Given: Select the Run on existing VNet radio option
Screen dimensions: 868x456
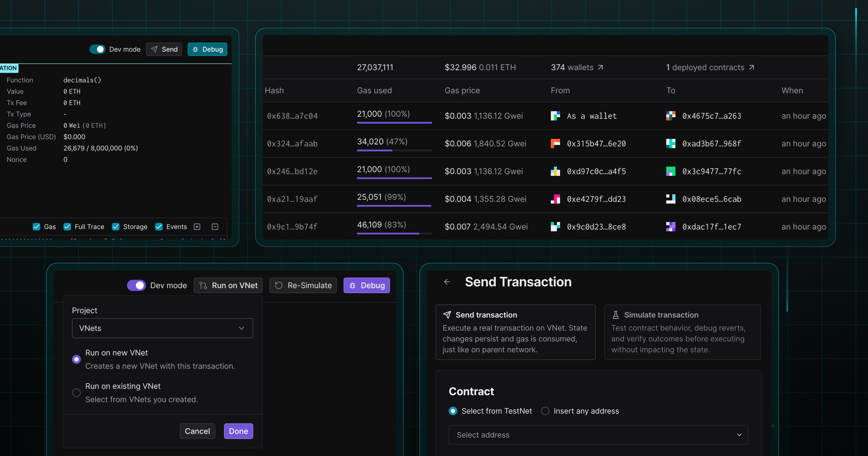Looking at the screenshot, I should pos(76,392).
